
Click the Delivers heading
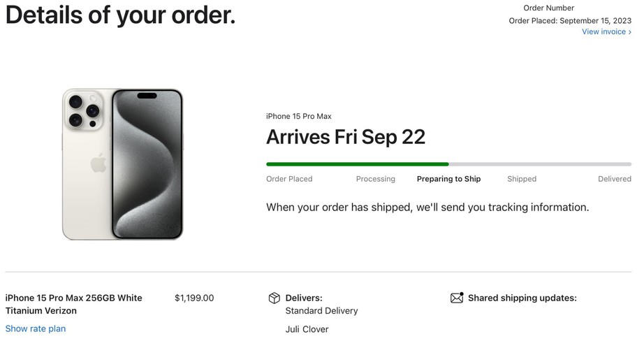[x=304, y=298]
